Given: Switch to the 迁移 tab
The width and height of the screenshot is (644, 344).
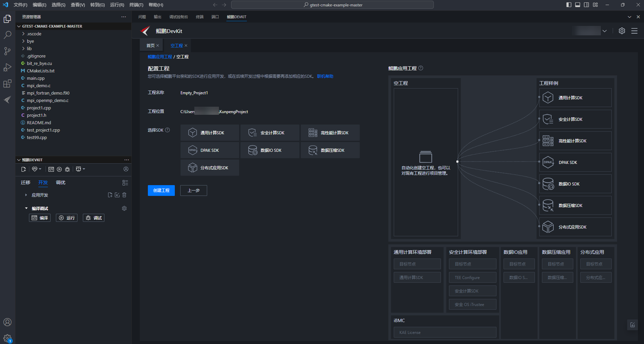Looking at the screenshot, I should 26,182.
